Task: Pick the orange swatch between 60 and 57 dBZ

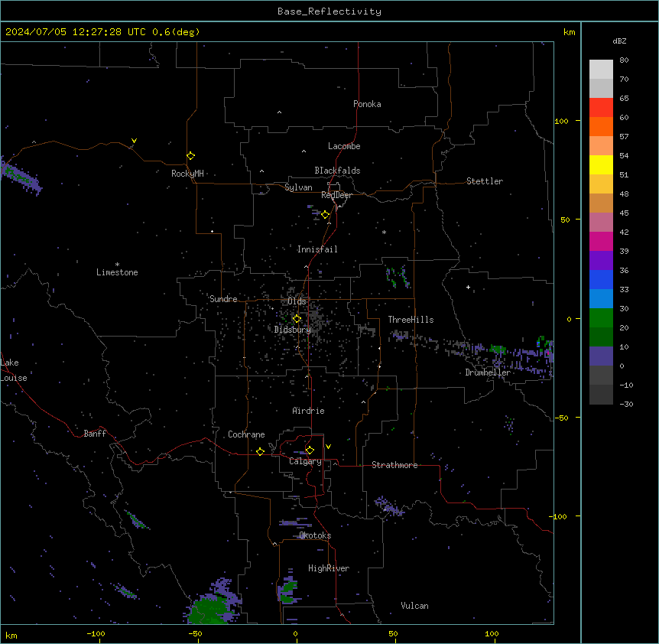Action: [601, 126]
